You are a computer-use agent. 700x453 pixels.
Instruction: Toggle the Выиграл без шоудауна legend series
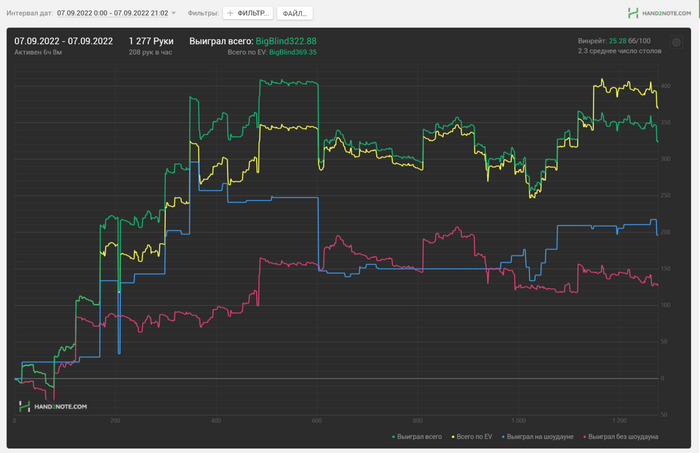click(621, 436)
